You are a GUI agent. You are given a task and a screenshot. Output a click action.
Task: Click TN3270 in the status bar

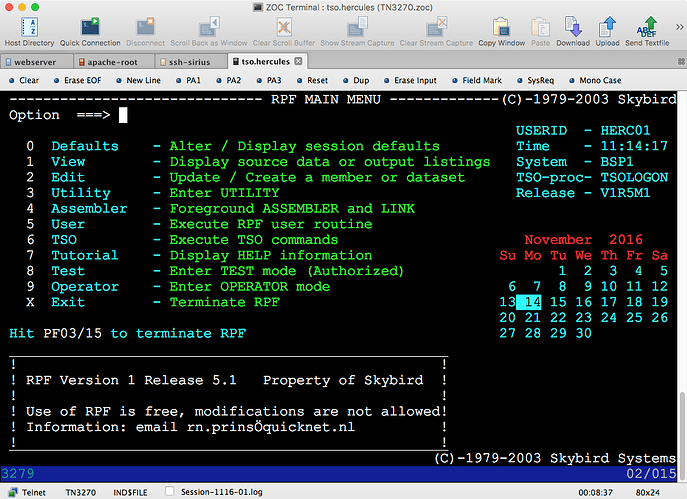pyautogui.click(x=81, y=492)
